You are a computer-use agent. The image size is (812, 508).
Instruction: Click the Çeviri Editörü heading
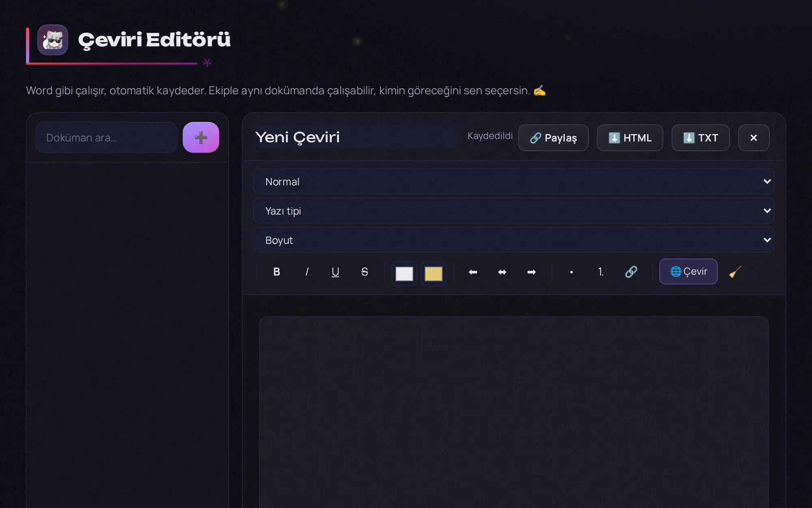coord(154,40)
